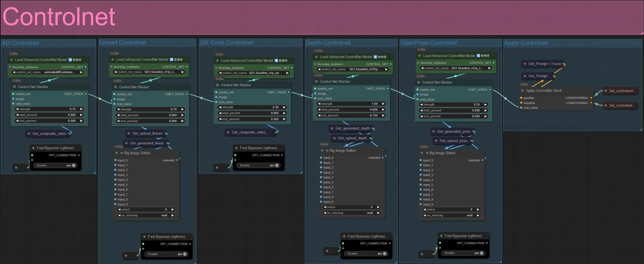Open the on_missing dropdown in Lineart Big Image Switch
This screenshot has width=644, height=264.
click(x=146, y=216)
